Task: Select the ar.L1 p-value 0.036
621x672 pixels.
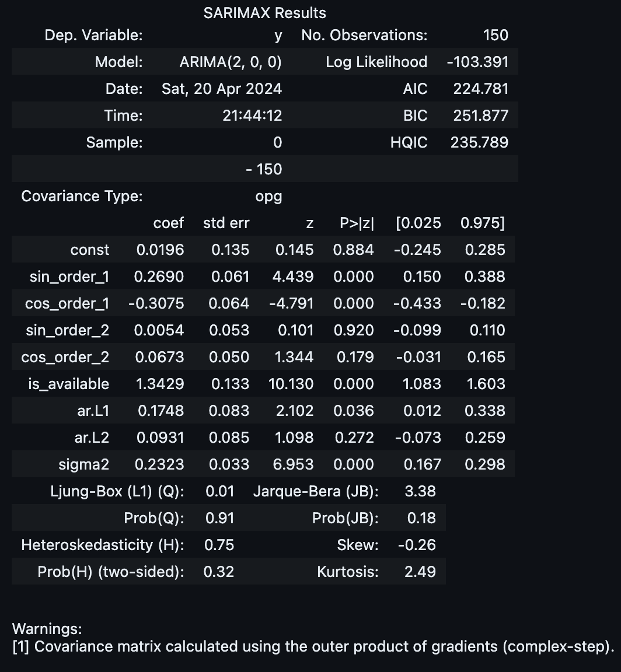Action: click(x=353, y=411)
